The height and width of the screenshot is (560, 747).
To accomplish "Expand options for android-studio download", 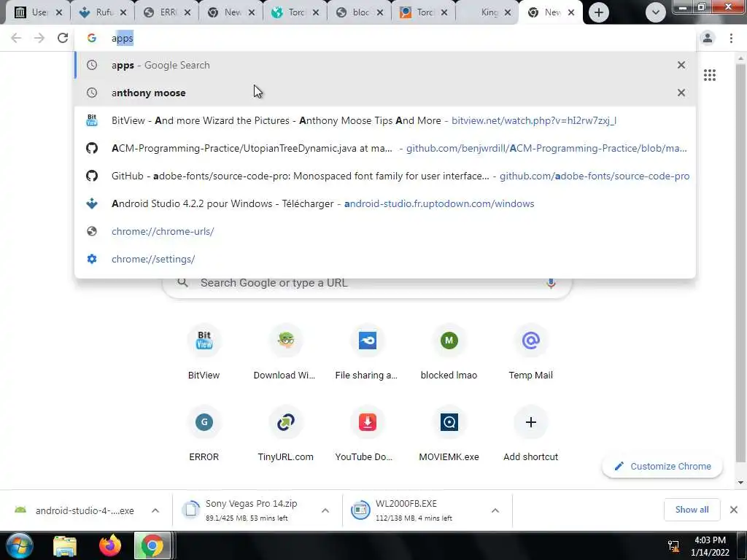I will click(155, 510).
